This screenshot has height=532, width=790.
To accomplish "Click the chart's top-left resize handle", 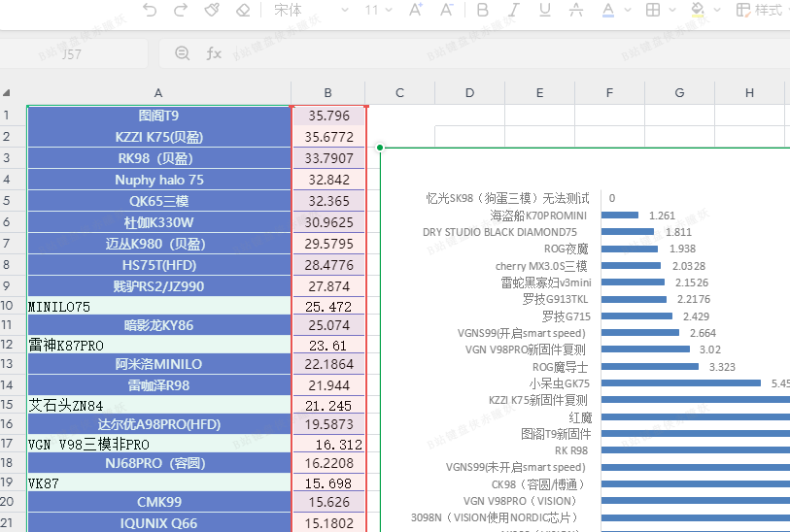I will tap(380, 148).
